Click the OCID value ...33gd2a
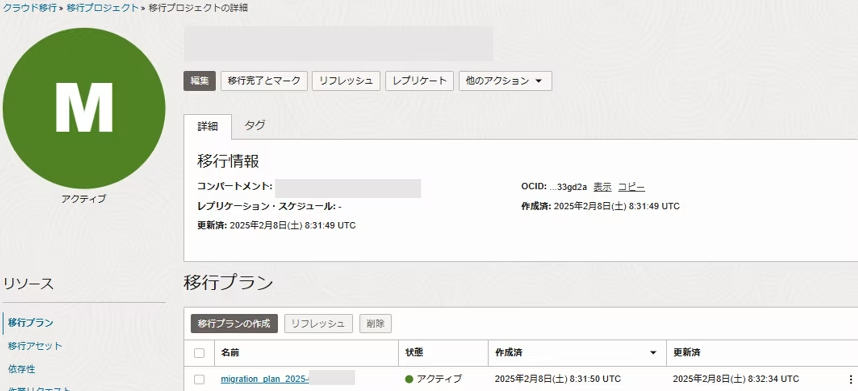This screenshot has width=858, height=391. pyautogui.click(x=568, y=187)
